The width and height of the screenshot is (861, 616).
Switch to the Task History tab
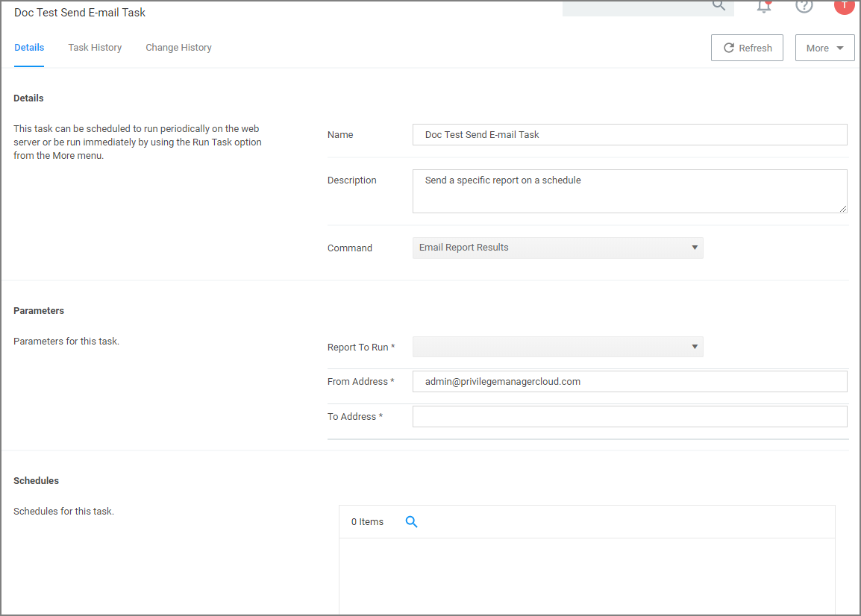click(95, 47)
